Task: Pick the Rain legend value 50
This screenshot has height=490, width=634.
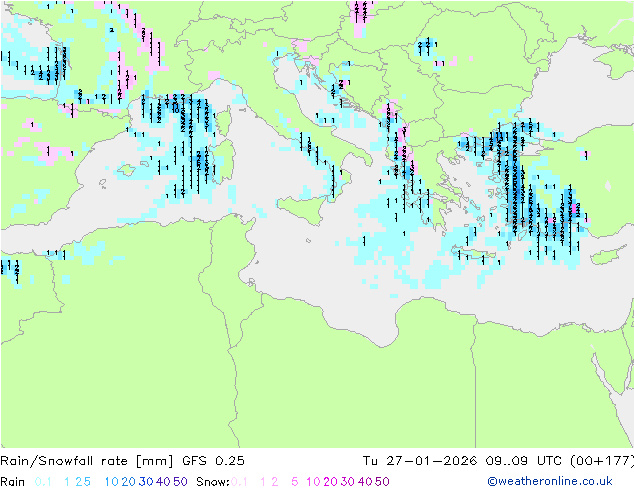Action: click(180, 482)
